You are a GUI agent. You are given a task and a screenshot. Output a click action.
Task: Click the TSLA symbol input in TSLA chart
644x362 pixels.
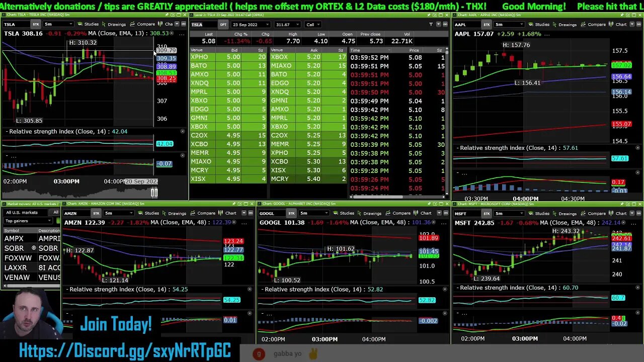pyautogui.click(x=16, y=24)
